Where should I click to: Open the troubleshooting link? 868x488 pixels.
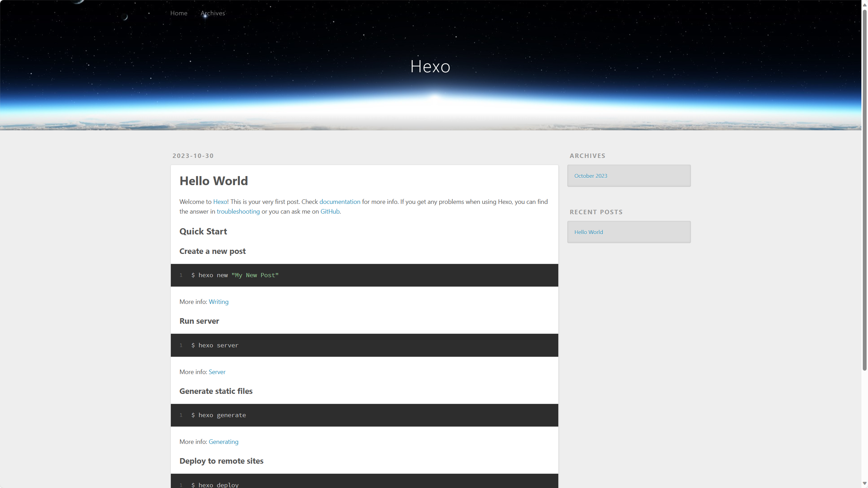pos(238,212)
